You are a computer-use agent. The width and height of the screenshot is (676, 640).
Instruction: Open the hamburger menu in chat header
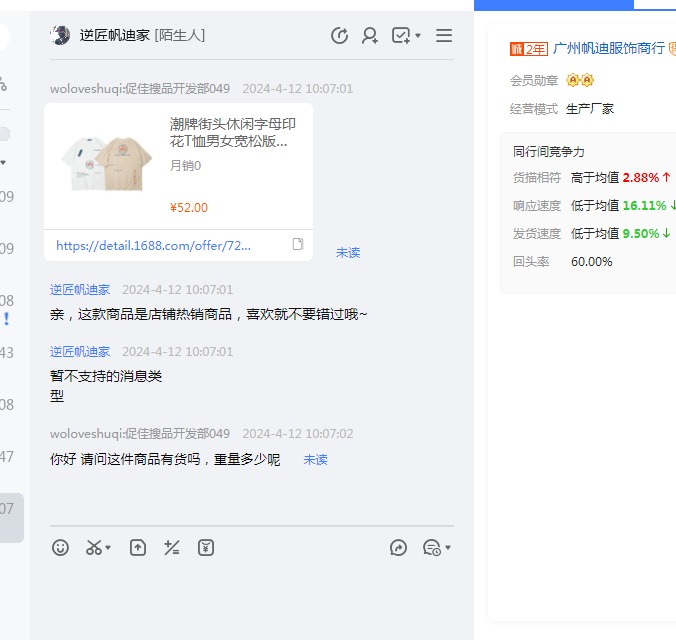point(444,36)
